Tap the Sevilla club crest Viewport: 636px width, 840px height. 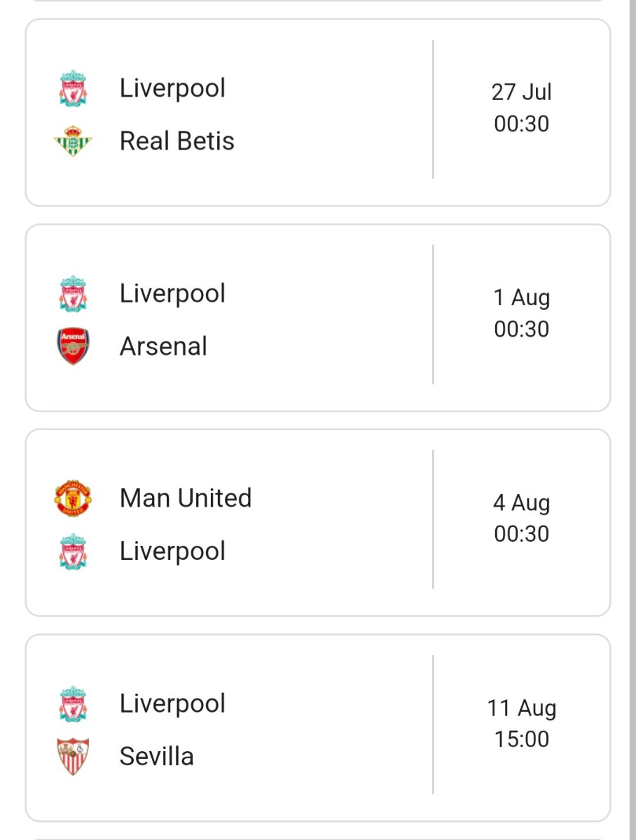point(73,757)
